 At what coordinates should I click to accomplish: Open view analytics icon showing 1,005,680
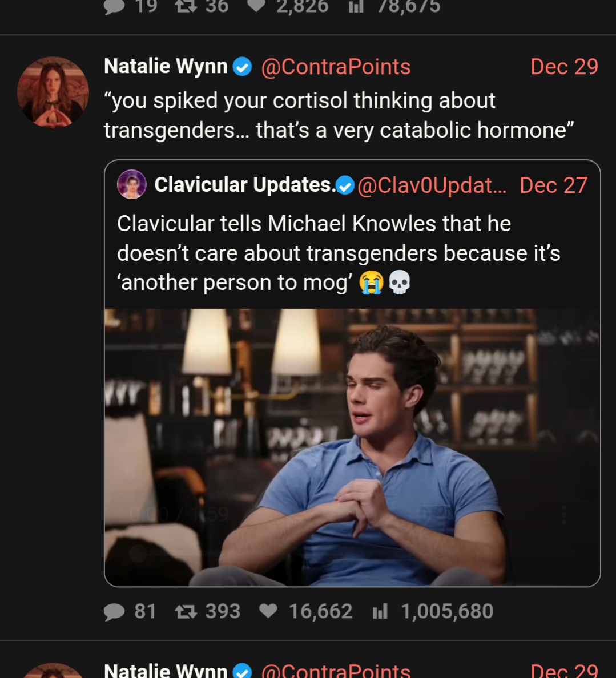(380, 612)
